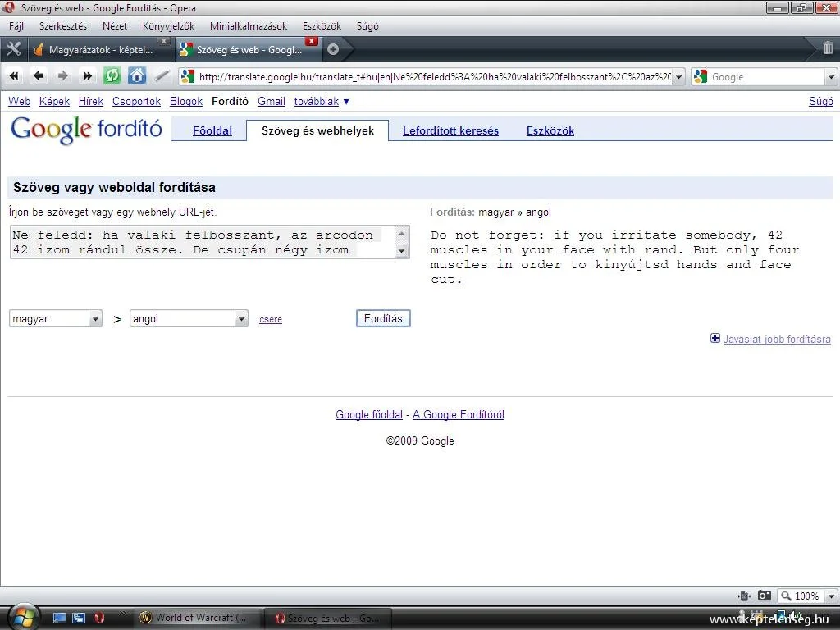Switch to the Magyarázatok browser tab
This screenshot has height=630, width=840.
[99, 49]
